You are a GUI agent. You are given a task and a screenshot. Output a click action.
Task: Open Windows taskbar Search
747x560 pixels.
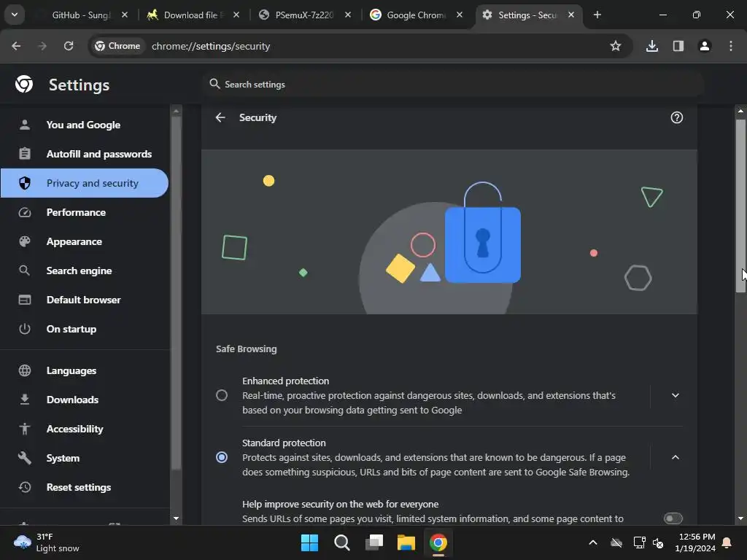pyautogui.click(x=341, y=542)
